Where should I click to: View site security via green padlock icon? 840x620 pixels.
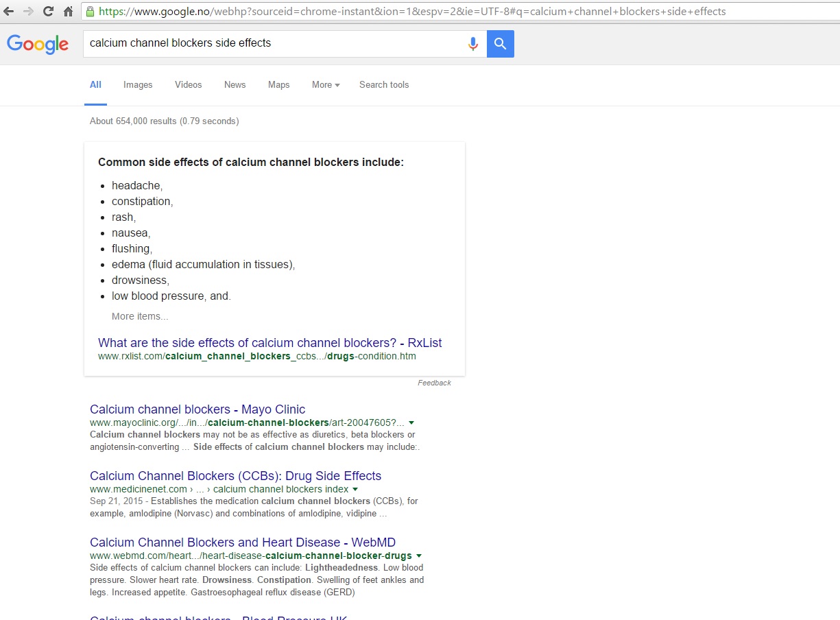(x=90, y=12)
